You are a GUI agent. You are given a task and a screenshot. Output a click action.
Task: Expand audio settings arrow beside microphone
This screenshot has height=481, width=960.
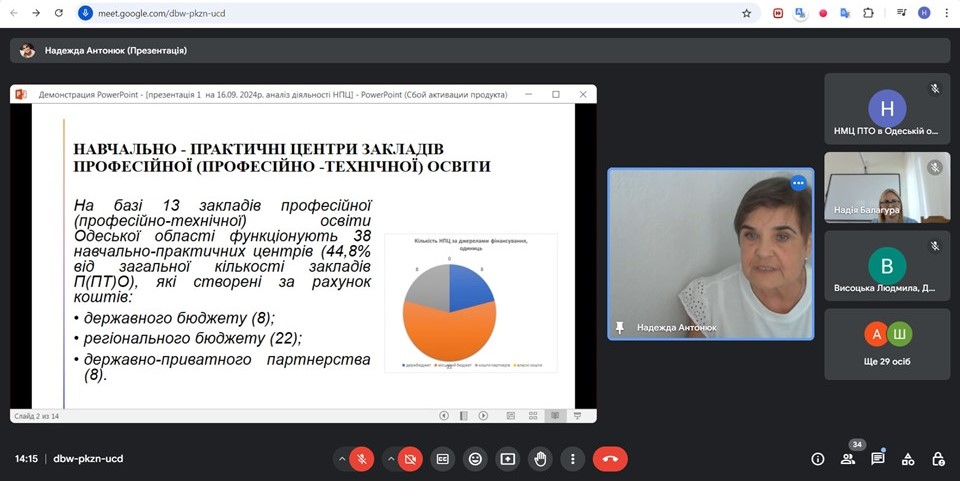[x=342, y=459]
